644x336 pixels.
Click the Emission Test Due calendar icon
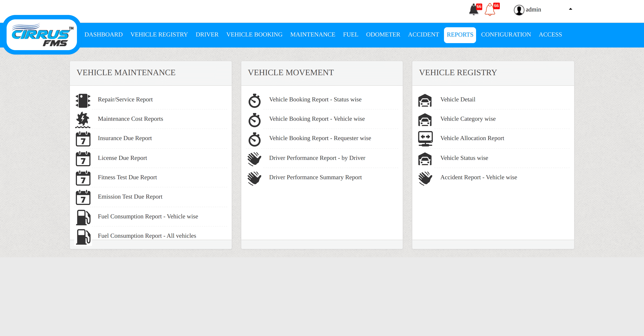tap(83, 198)
